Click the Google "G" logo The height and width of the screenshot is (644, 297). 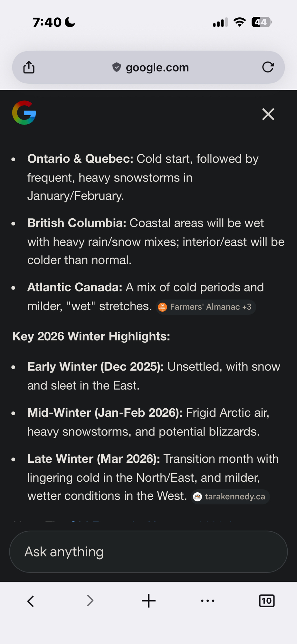24,113
